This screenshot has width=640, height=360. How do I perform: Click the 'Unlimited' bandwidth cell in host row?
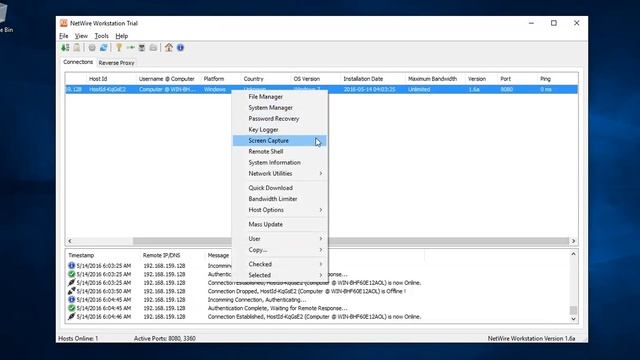(x=419, y=89)
